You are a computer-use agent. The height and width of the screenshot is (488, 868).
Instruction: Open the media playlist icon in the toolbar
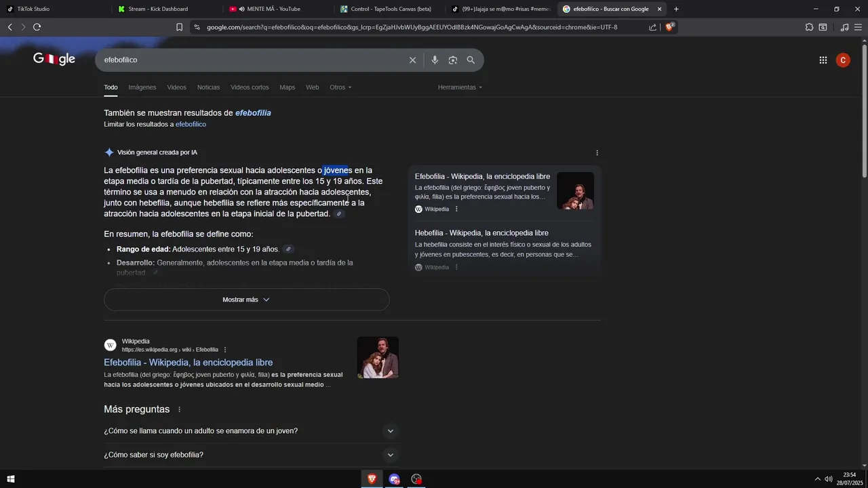(844, 27)
